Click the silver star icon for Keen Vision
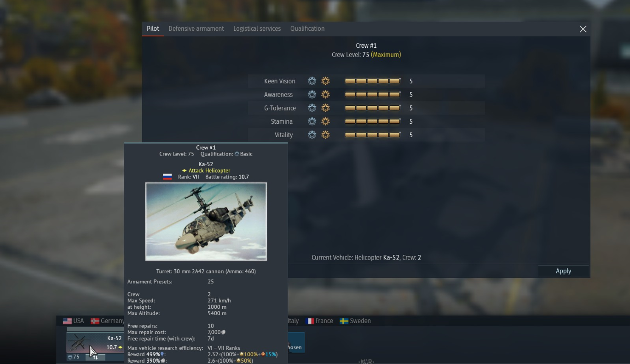 point(312,81)
